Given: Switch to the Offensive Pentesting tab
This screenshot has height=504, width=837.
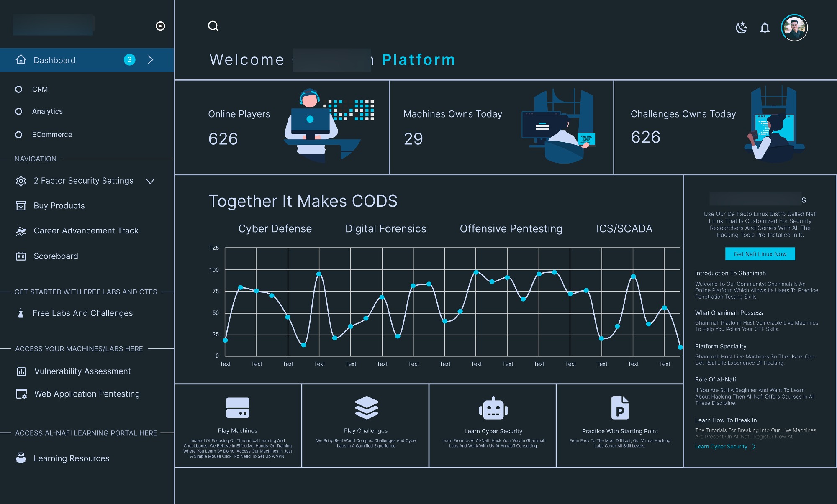Looking at the screenshot, I should pos(511,229).
